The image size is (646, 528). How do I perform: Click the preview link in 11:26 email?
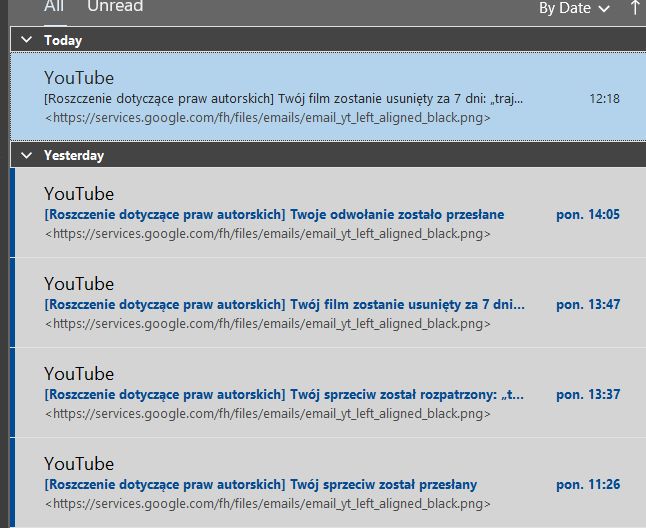click(x=268, y=503)
